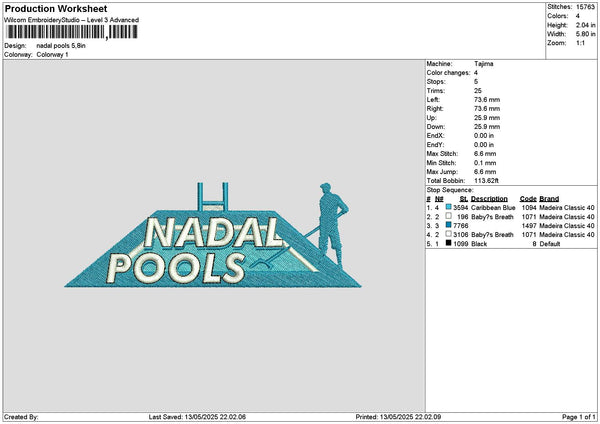Click the 'Production Worksheet' heading
Screen dimensions: 600x424
click(x=56, y=8)
